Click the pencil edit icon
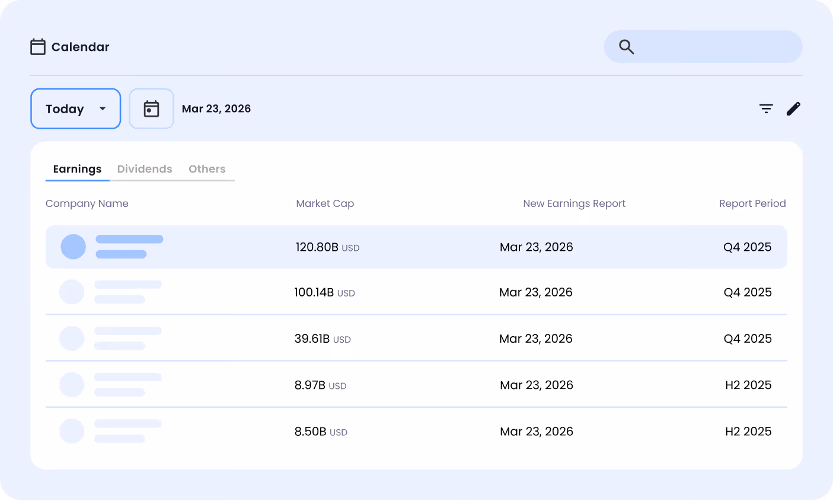Screen dimensions: 833x504 point(793,109)
